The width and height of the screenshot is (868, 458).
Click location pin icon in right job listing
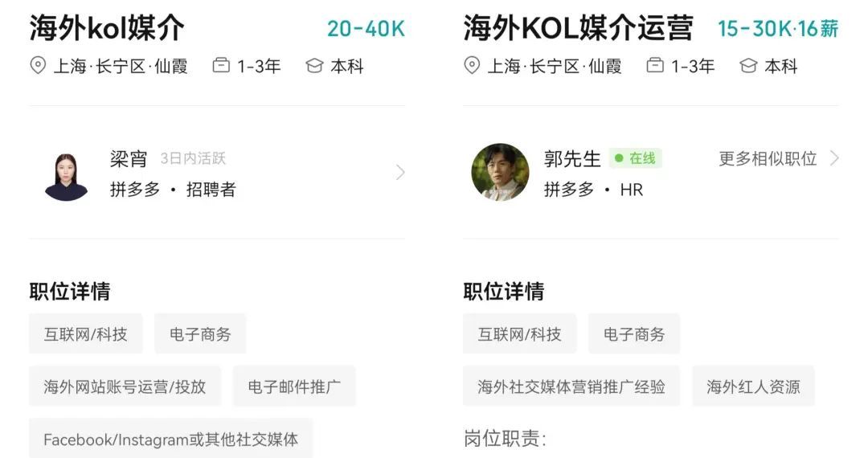click(472, 66)
